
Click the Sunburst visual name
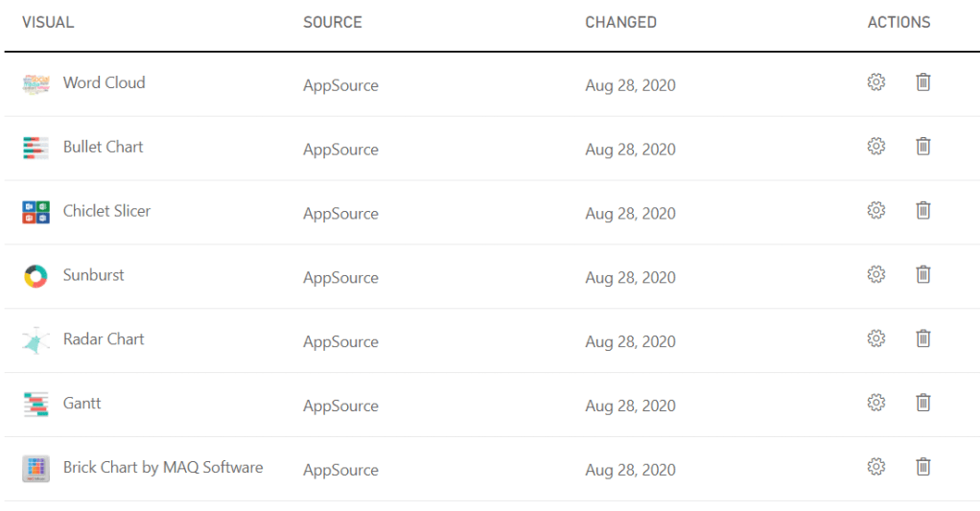pos(94,275)
